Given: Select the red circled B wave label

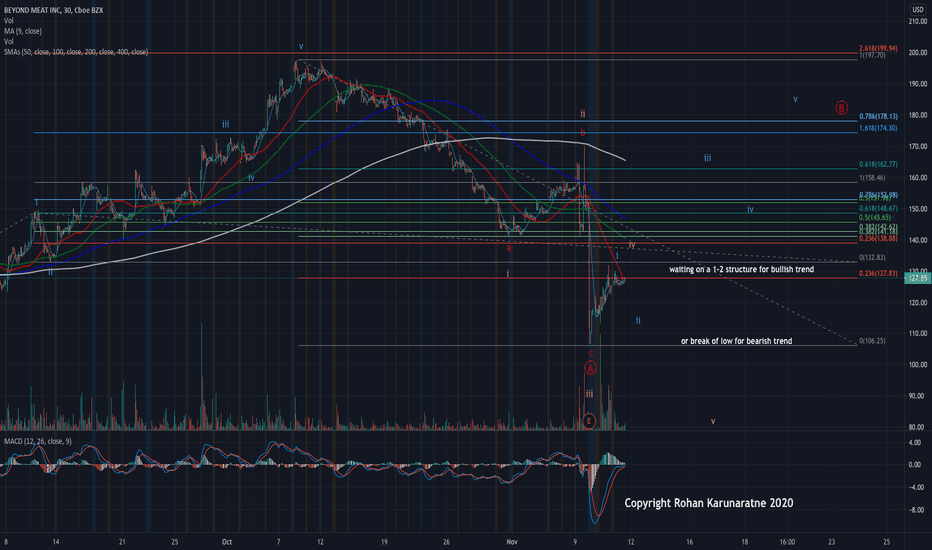Looking at the screenshot, I should click(x=841, y=108).
